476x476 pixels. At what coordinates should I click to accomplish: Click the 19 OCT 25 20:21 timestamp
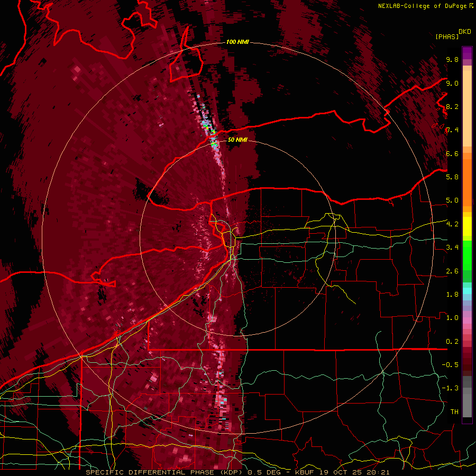point(354,472)
